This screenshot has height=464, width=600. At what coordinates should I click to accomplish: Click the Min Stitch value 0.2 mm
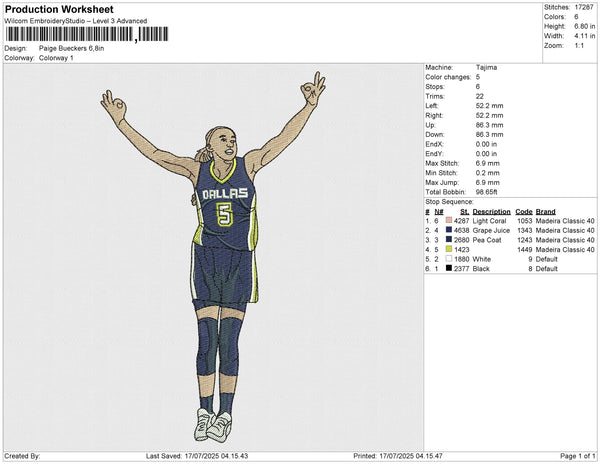(x=488, y=173)
